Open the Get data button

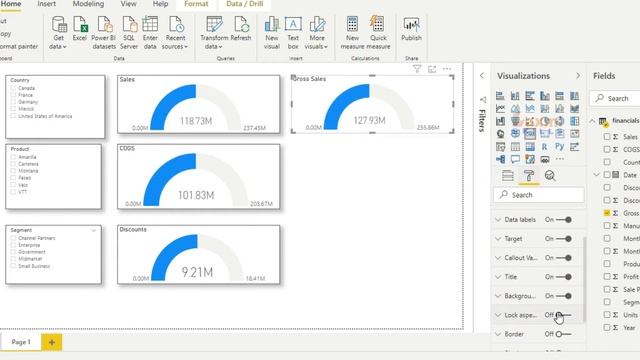58,33
